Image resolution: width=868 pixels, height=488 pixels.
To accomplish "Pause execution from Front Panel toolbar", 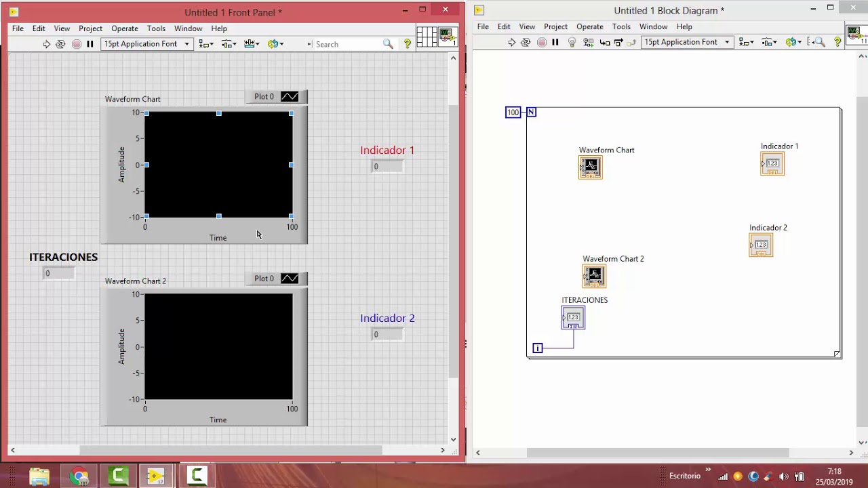I will 90,44.
